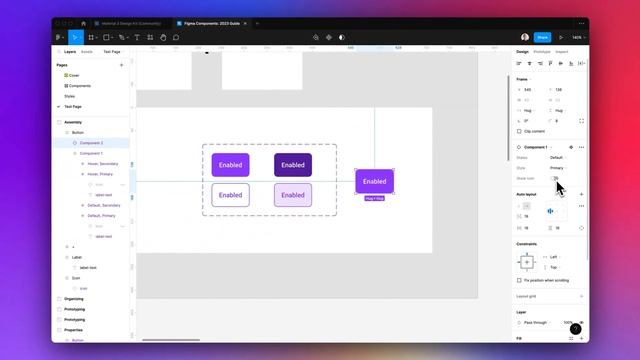Open the Auto layout advanced options ellipsis

(581, 206)
